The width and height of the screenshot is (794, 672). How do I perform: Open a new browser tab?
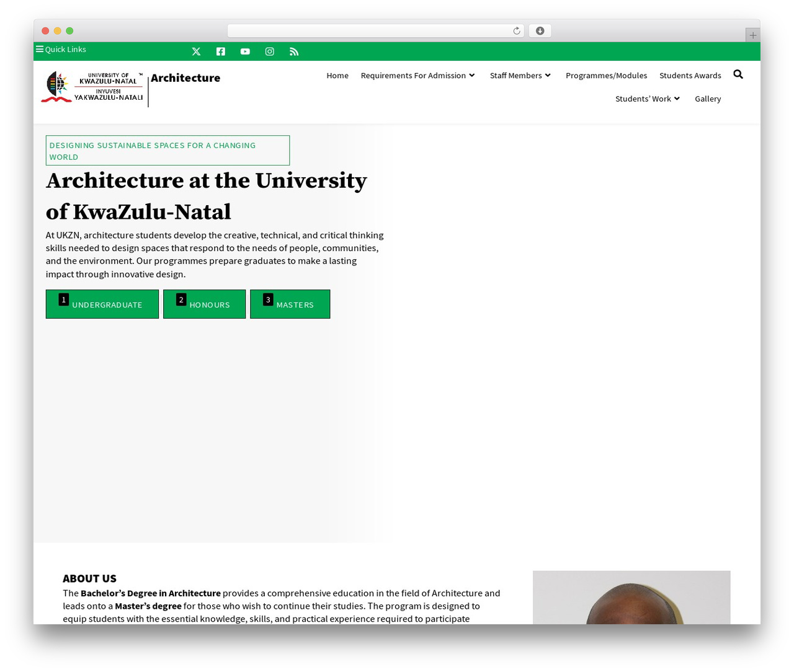point(752,35)
